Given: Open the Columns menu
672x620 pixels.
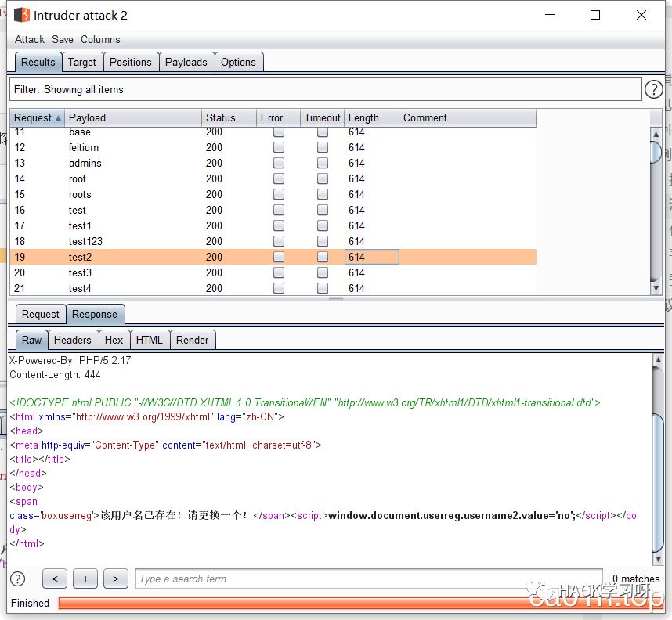Looking at the screenshot, I should pos(100,39).
